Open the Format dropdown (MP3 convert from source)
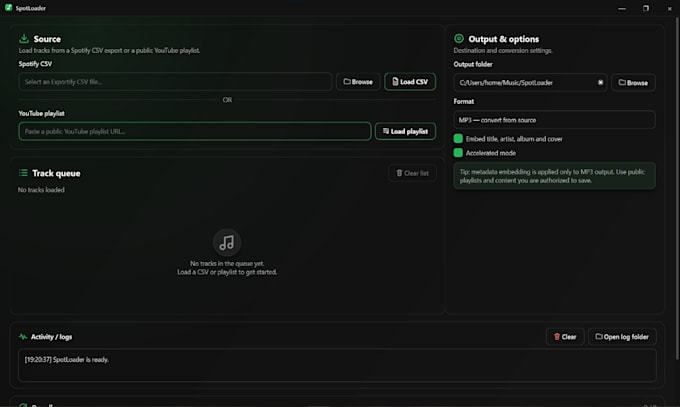This screenshot has width=680, height=407. [x=554, y=120]
